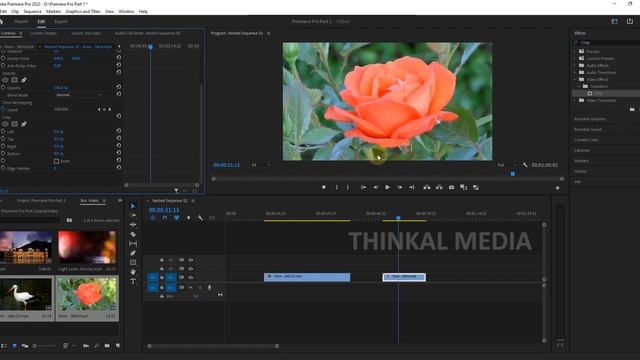Create ellipse mask under Opacity

pyautogui.click(x=5, y=80)
